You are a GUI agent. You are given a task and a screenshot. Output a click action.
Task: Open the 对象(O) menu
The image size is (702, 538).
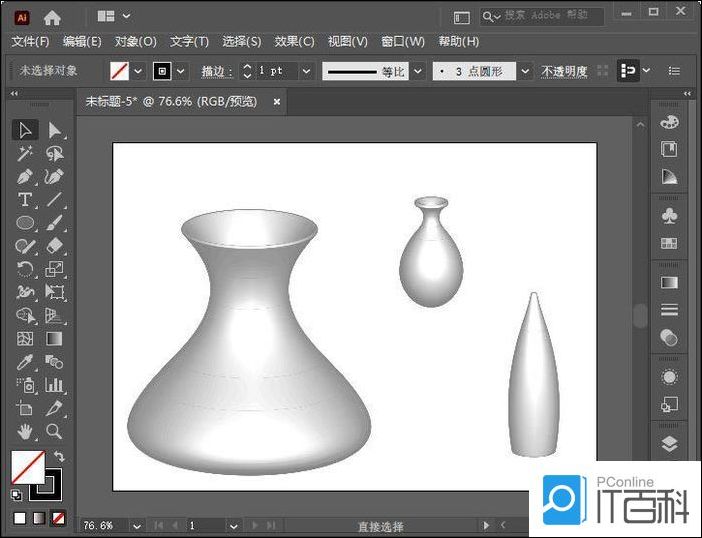coord(135,41)
